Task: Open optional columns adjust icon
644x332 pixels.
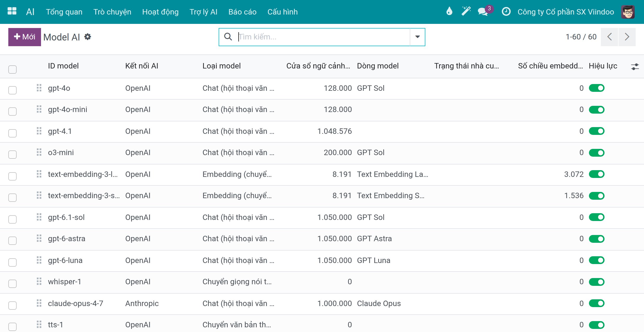Action: [x=635, y=67]
